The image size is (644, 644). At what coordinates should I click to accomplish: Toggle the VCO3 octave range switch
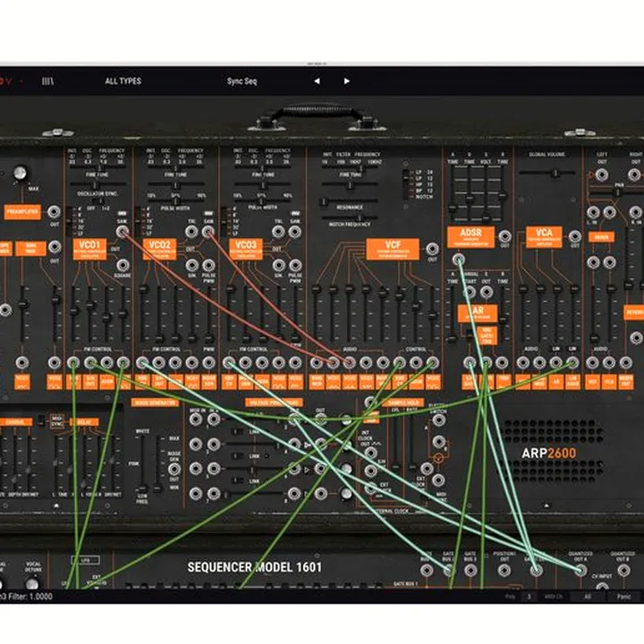pyautogui.click(x=224, y=221)
